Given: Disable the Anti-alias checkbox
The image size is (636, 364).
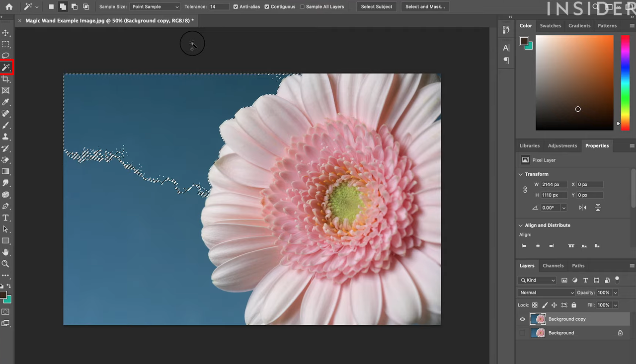Looking at the screenshot, I should (236, 7).
